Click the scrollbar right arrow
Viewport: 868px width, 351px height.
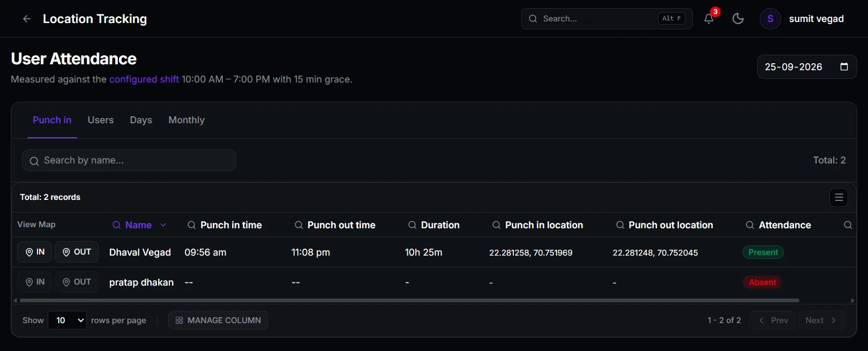point(852,301)
